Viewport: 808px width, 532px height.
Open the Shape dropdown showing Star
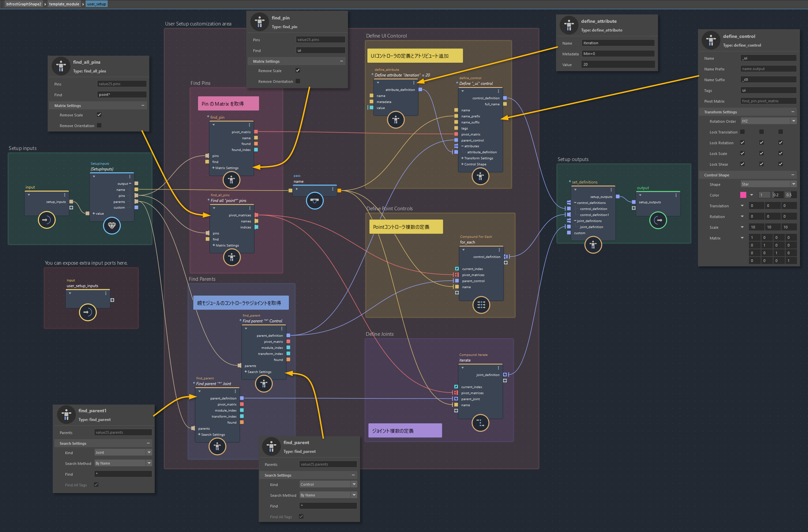pos(768,184)
